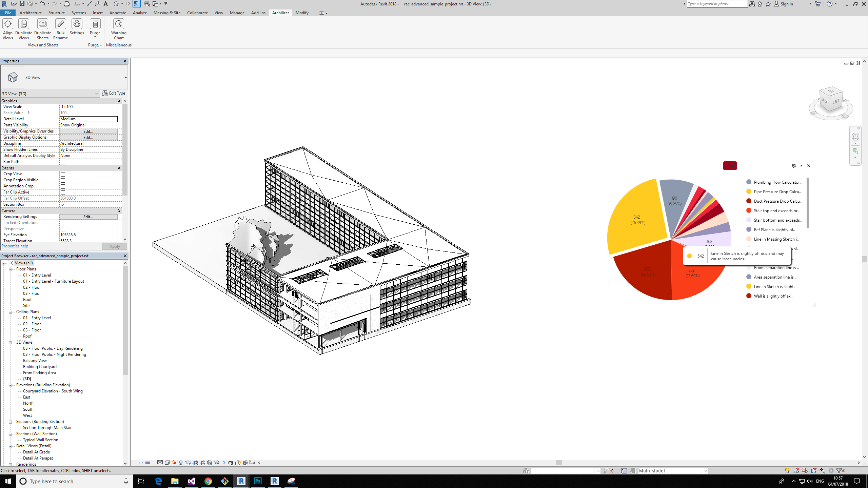Click the Duplicate Views ribbon icon
Image resolution: width=868 pixels, height=488 pixels.
coord(24,24)
